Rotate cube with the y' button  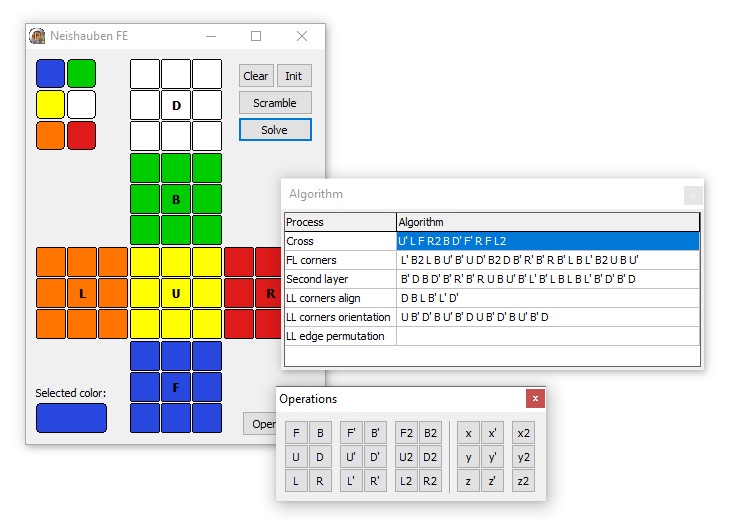tap(493, 457)
